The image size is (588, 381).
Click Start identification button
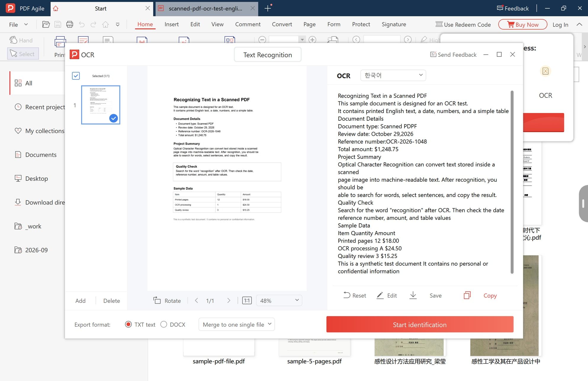pos(420,325)
